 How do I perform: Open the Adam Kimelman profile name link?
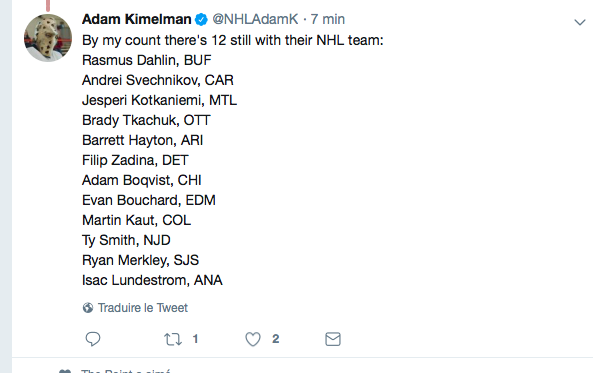[x=137, y=19]
